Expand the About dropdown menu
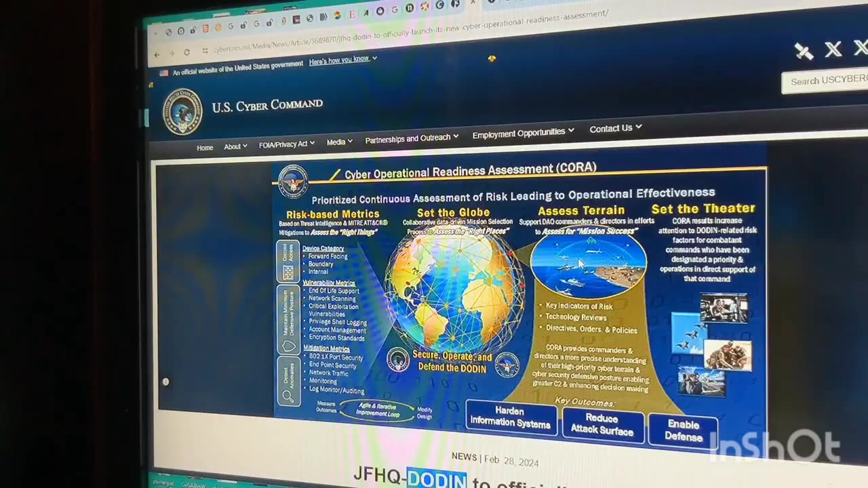Viewport: 868px width, 488px height. [235, 146]
